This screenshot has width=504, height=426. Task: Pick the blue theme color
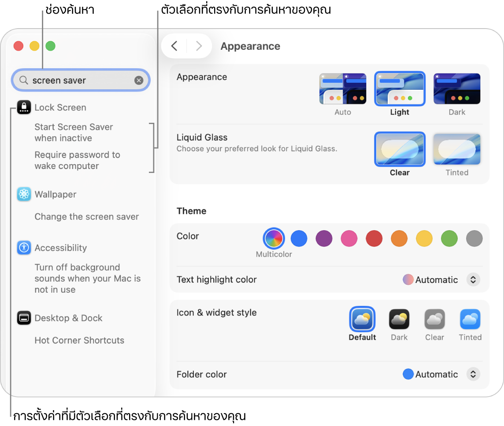(299, 239)
